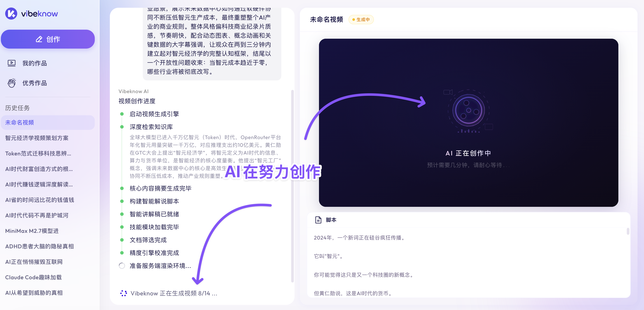644x310 pixels.
Task: Select the video player icon next to 我的作品
Action: coord(11,63)
